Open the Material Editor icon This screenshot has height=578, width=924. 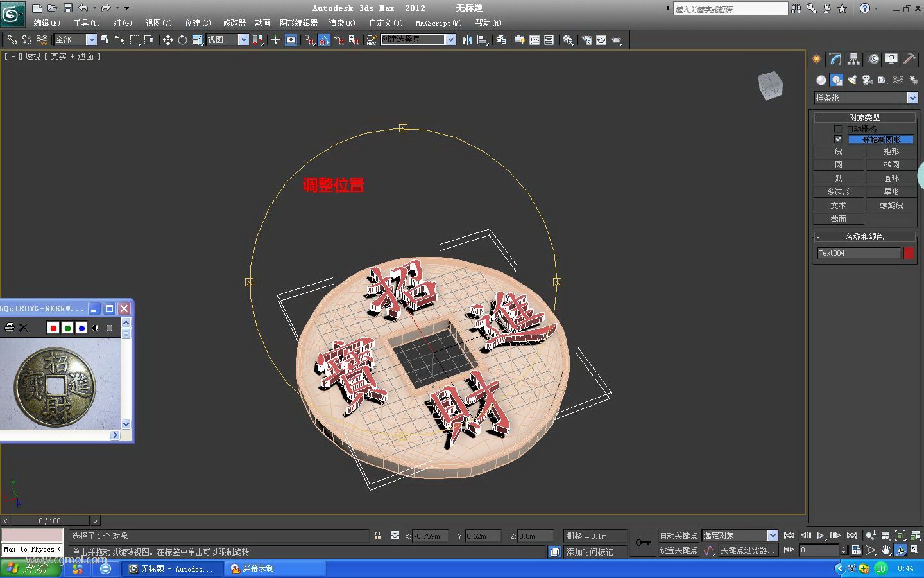[568, 40]
